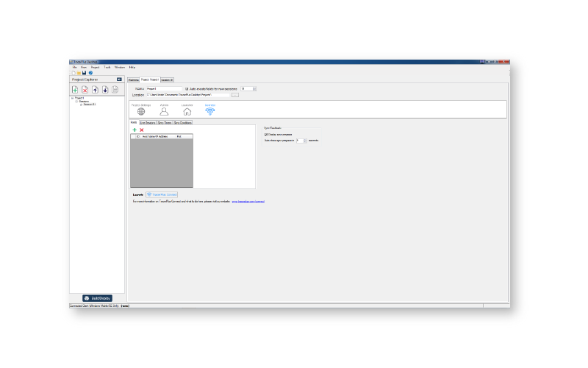Select the Sessions node in the tree
Image resolution: width=588 pixels, height=368 pixels.
click(84, 102)
